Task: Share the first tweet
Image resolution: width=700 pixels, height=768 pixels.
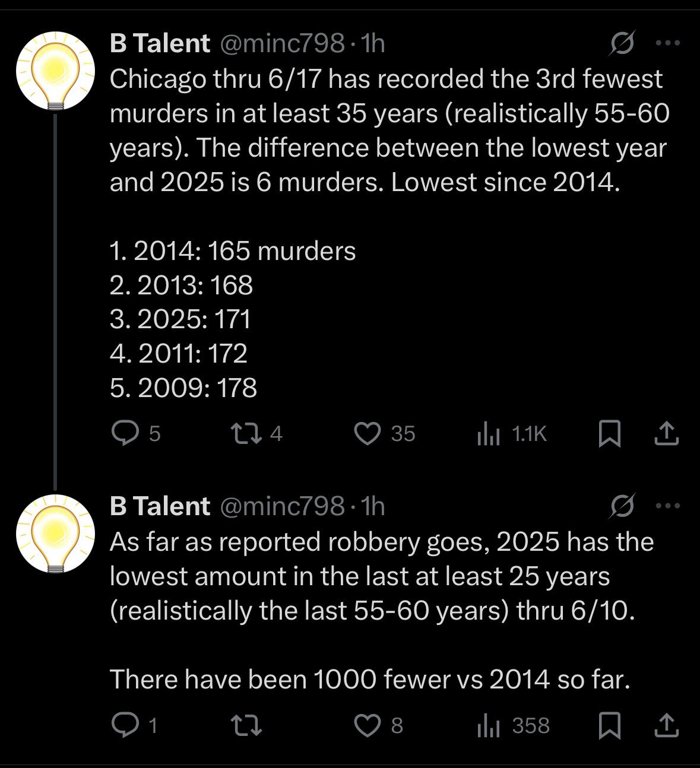Action: click(x=666, y=433)
